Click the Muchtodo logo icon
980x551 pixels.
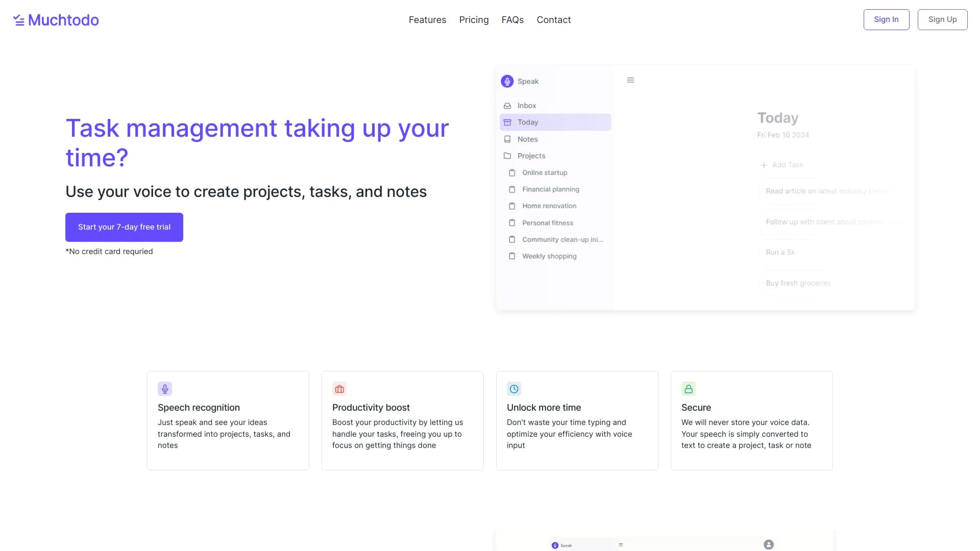(x=19, y=20)
